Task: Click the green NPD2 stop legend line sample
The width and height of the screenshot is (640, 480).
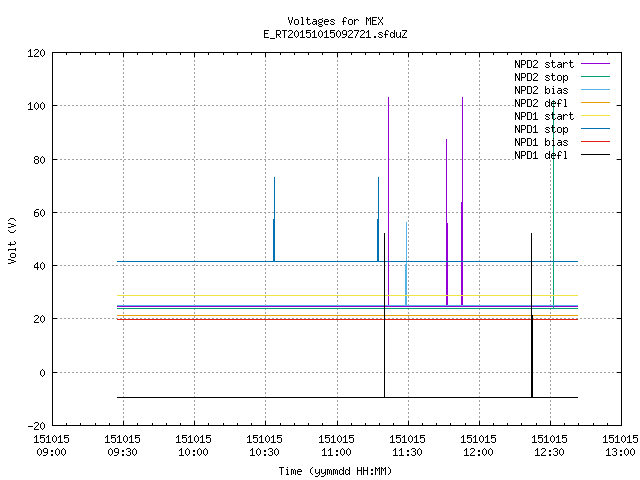Action: pos(595,76)
